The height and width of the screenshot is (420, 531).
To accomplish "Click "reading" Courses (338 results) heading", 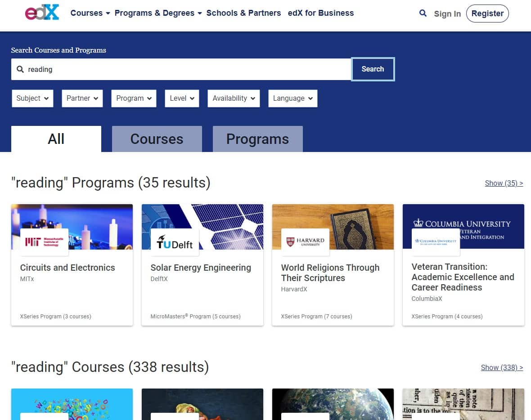I will [110, 367].
